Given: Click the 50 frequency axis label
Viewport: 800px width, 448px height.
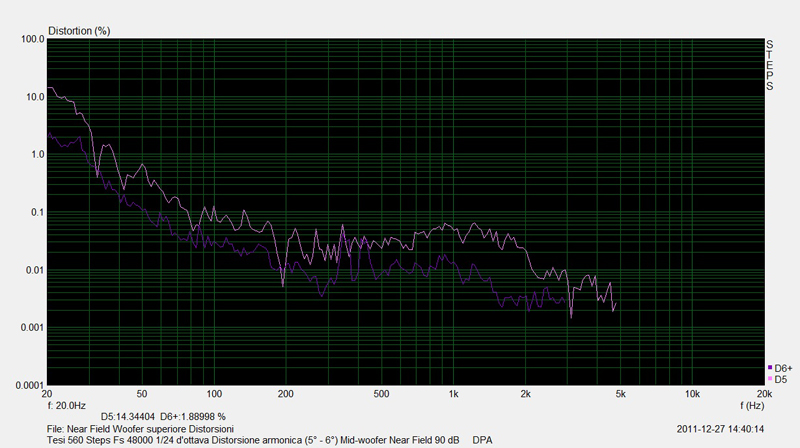Looking at the screenshot, I should 142,394.
